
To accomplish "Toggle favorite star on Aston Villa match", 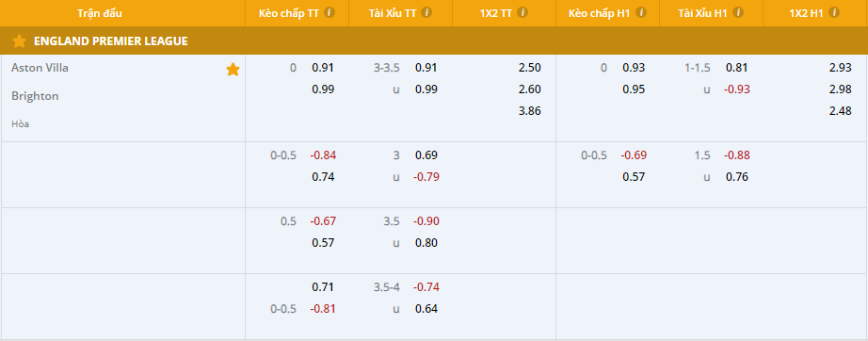I will 233,69.
